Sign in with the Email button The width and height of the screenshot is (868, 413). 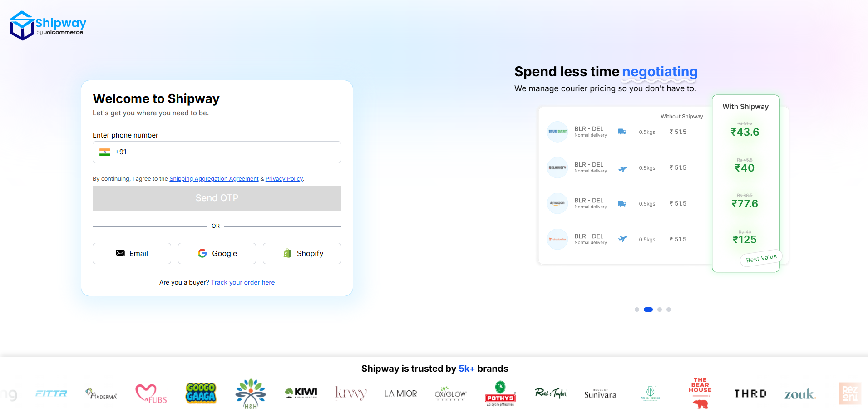(x=132, y=253)
